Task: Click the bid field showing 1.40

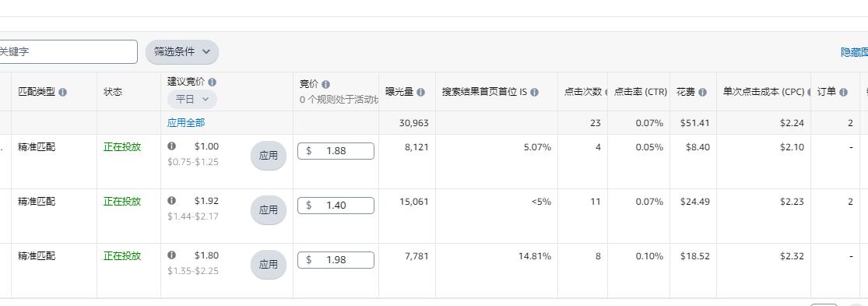Action: click(336, 206)
